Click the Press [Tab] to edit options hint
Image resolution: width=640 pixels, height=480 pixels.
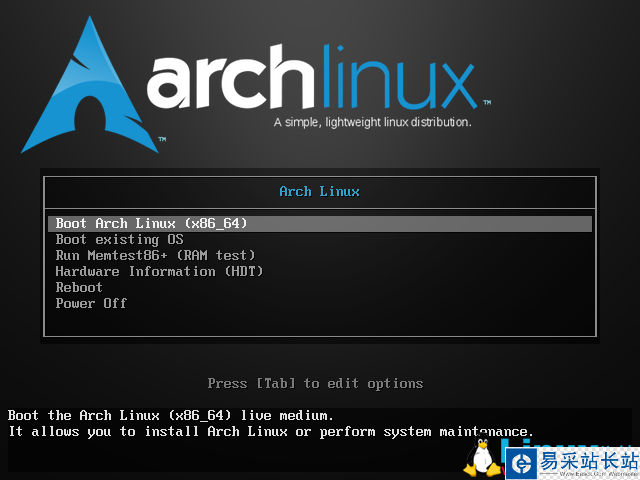tap(315, 384)
